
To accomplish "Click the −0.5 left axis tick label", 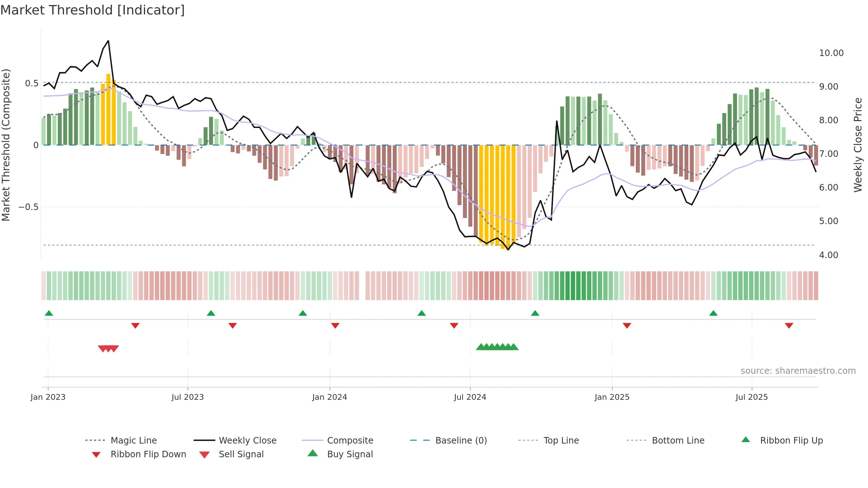I will click(29, 207).
